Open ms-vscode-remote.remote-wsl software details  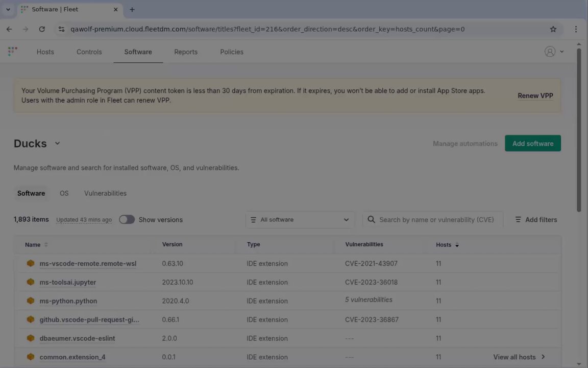pos(88,263)
